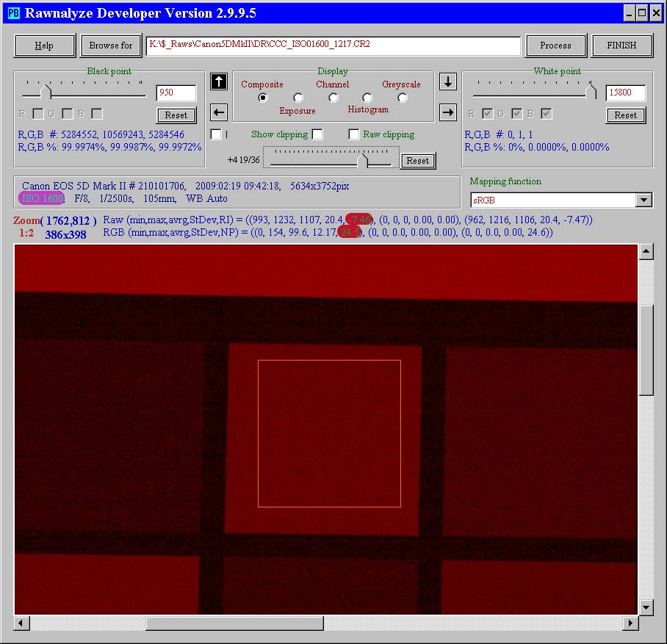Click the Process button

(x=555, y=46)
